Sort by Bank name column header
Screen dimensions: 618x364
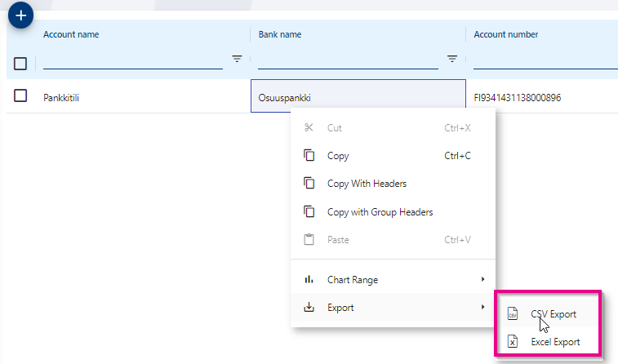[280, 34]
